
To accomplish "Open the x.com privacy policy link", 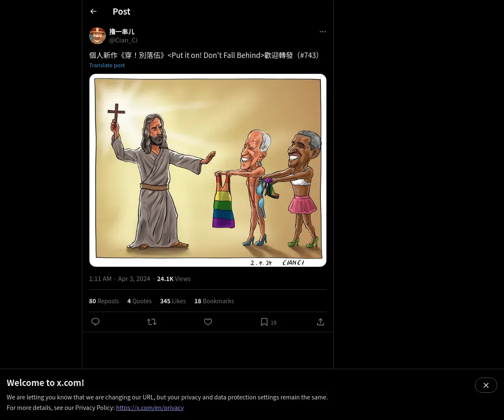I will tap(150, 408).
